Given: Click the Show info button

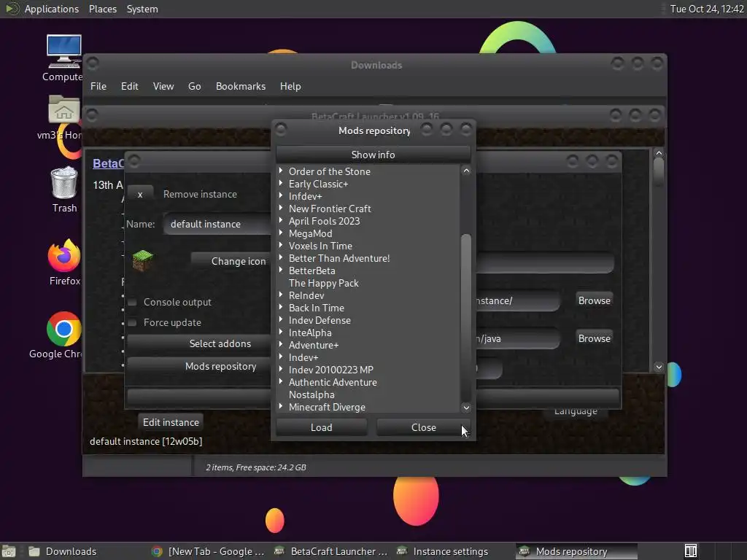Looking at the screenshot, I should click(373, 155).
